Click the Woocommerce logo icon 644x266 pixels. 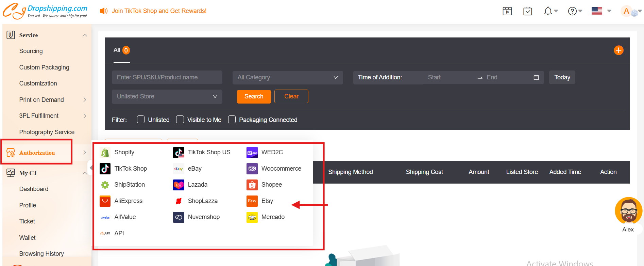252,169
